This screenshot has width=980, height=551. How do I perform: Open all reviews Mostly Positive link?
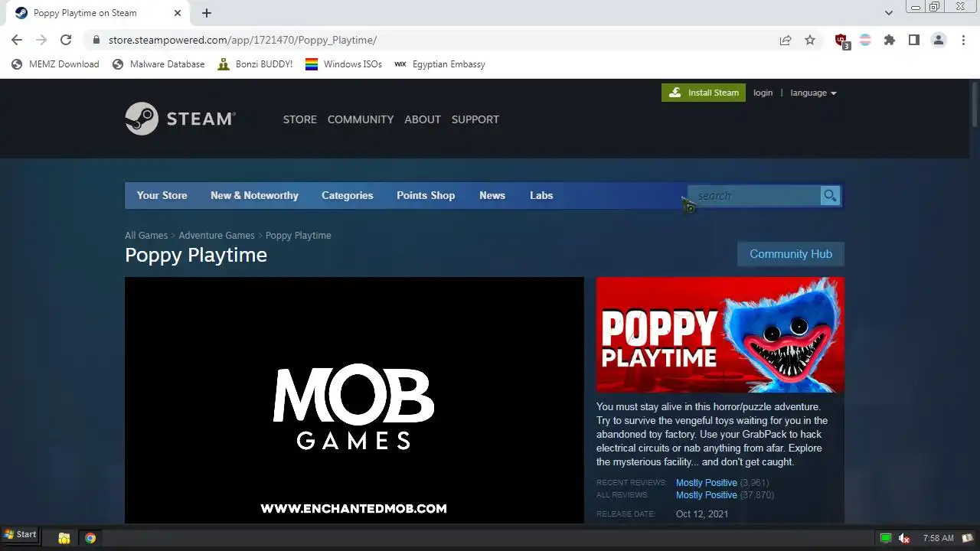pos(707,495)
